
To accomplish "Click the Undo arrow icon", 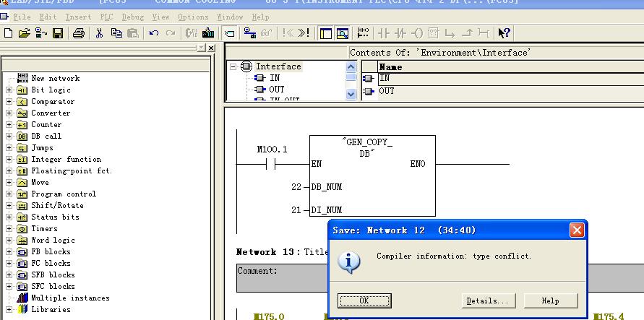I will pos(154,33).
